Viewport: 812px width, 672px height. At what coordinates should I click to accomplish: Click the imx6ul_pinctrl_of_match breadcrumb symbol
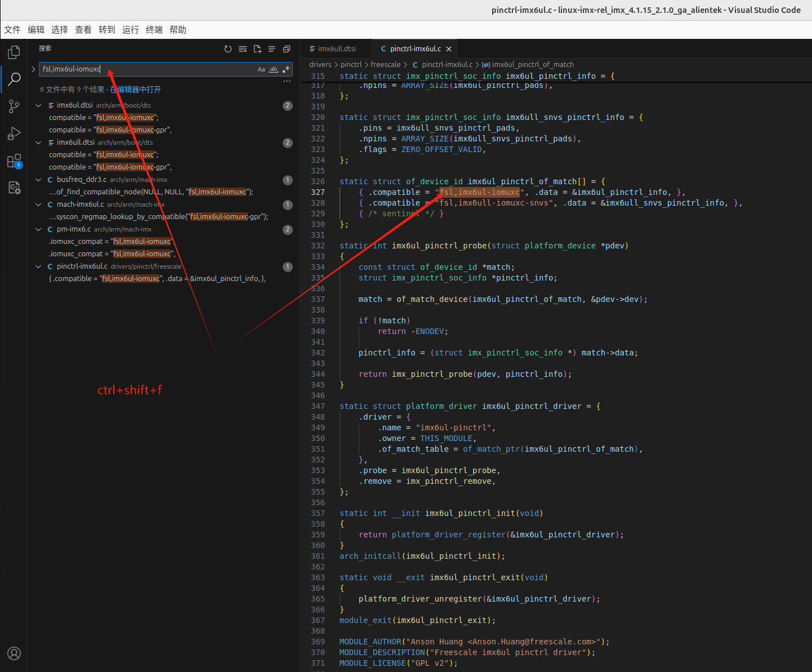click(533, 65)
